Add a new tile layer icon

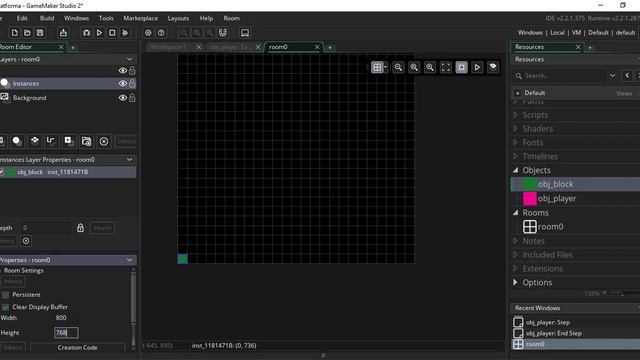[34, 141]
